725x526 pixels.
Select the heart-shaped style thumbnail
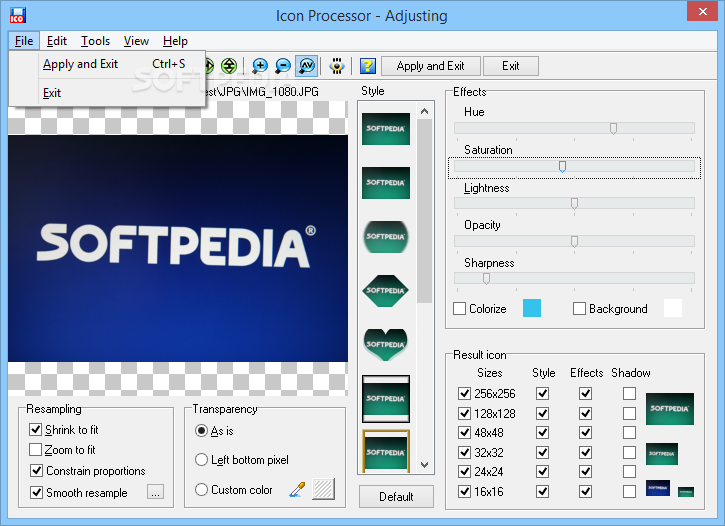(x=386, y=345)
